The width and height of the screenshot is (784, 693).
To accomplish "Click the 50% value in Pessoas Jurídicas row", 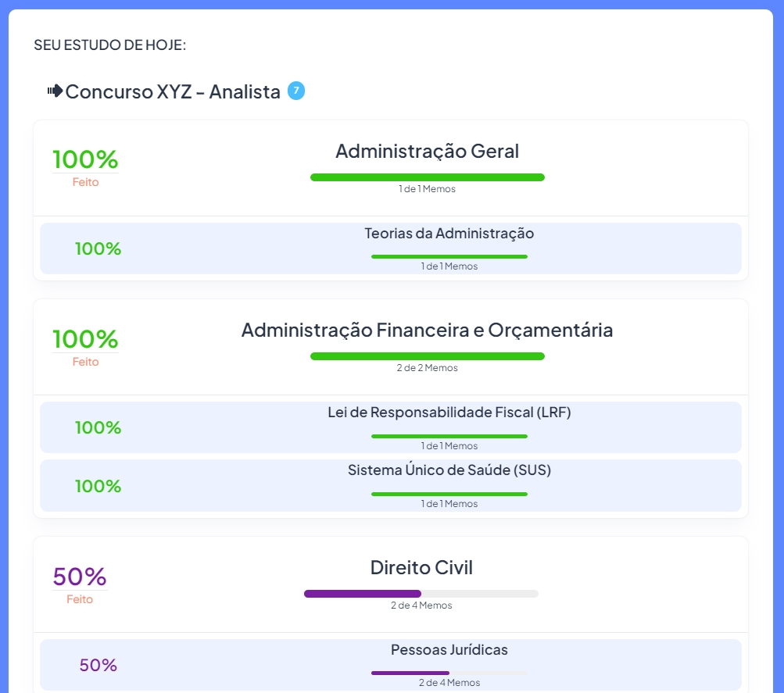I will point(98,666).
